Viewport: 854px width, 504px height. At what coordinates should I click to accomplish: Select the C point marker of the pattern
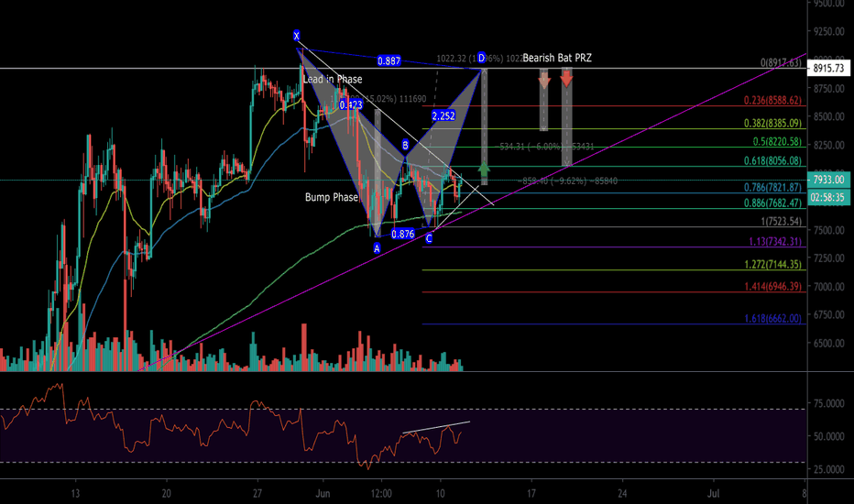coord(429,238)
